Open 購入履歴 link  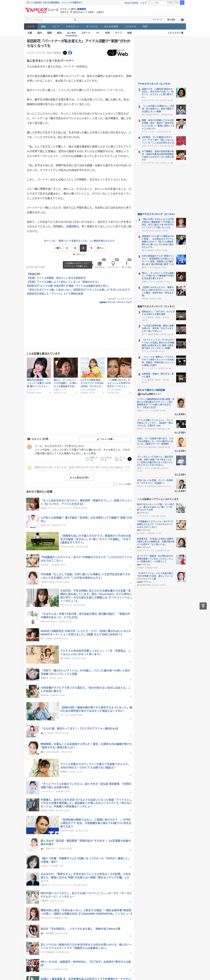(171, 19)
